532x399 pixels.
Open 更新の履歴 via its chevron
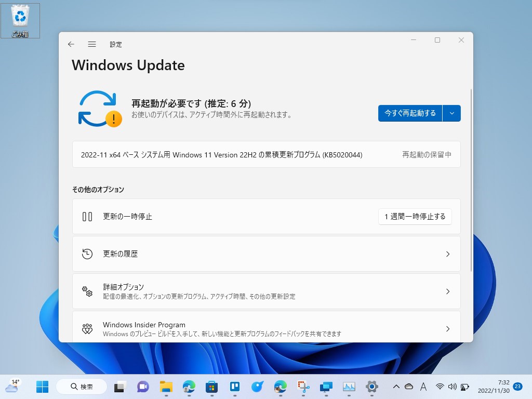pyautogui.click(x=448, y=254)
